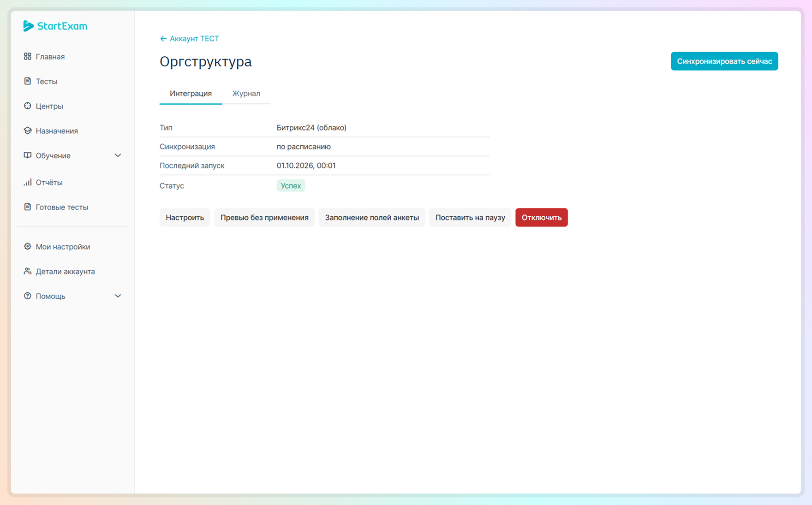Click the Центры circle icon
Image resolution: width=812 pixels, height=505 pixels.
tap(28, 106)
